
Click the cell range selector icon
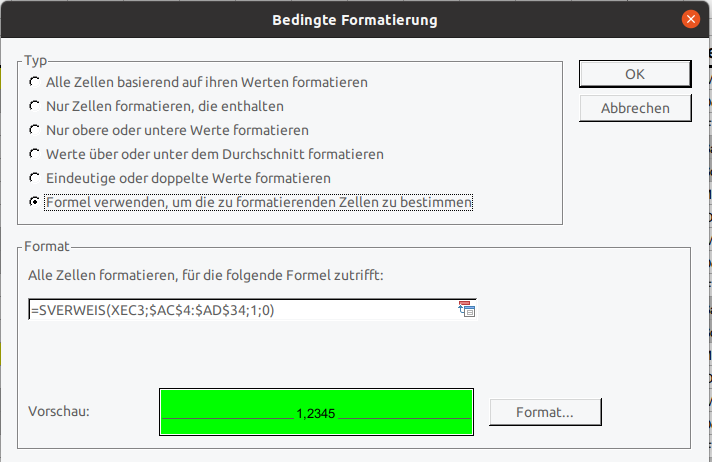click(466, 310)
